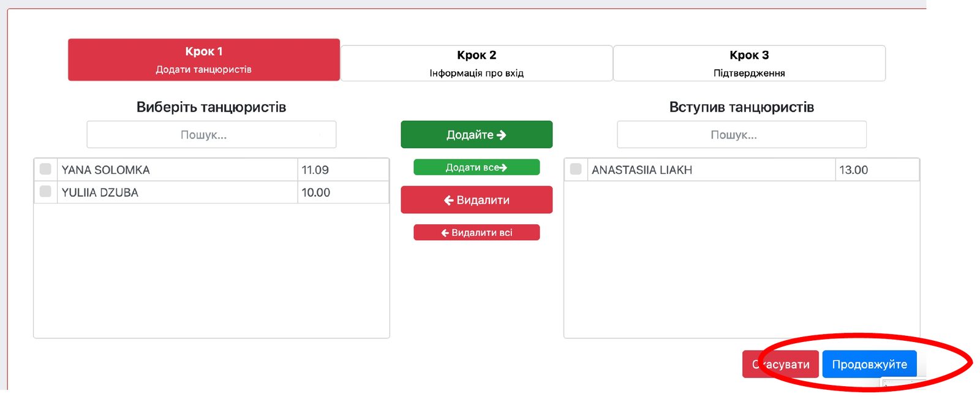Switch to Крок 2 Інформація про вхід

coord(477,63)
